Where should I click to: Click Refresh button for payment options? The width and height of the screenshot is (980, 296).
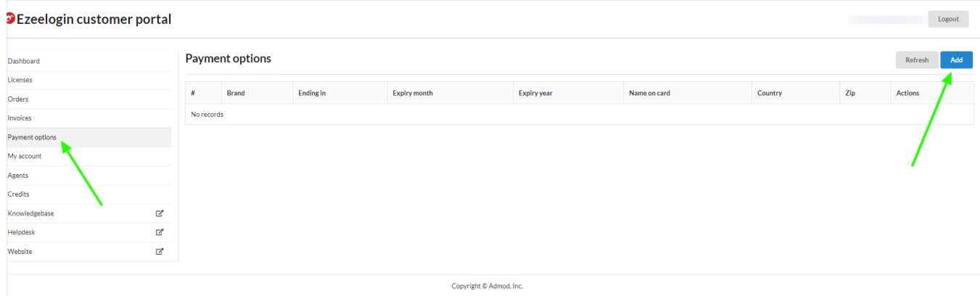pos(917,60)
